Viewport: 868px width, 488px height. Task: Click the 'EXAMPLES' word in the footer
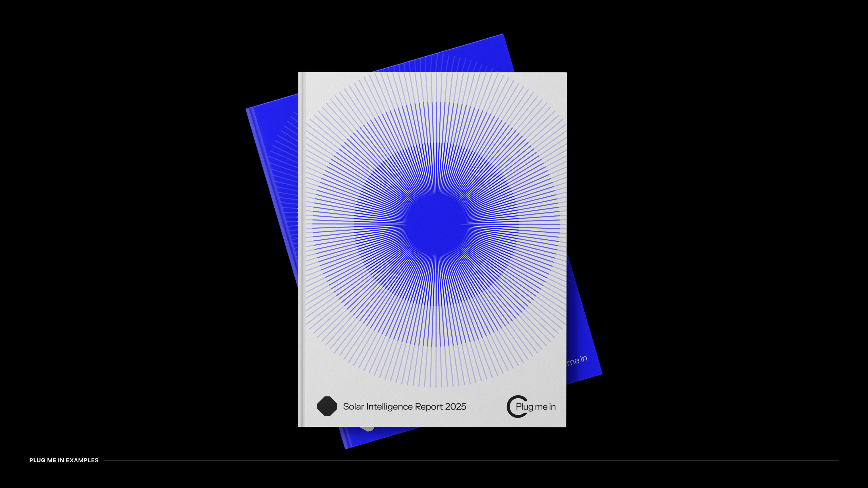(x=82, y=460)
